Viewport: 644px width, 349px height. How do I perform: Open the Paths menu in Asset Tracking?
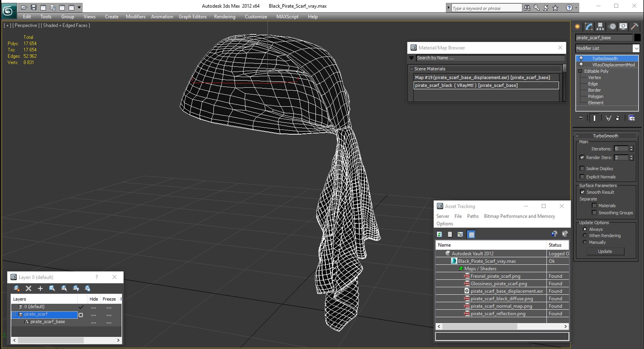click(x=473, y=216)
